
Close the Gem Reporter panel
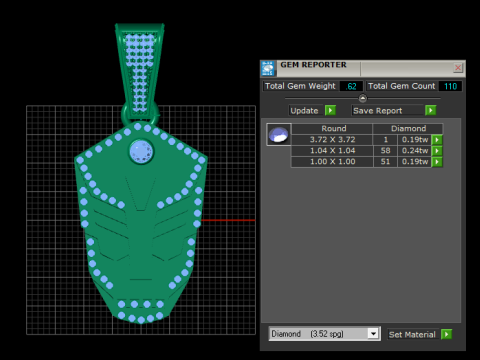(458, 68)
